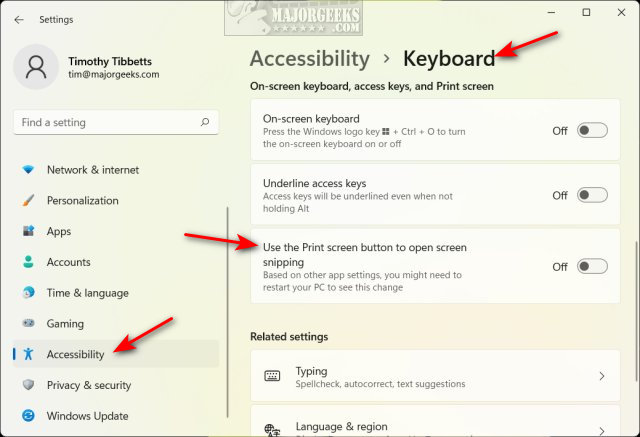Click the Privacy & security shield icon
Screen dimensions: 640x437
pyautogui.click(x=28, y=386)
